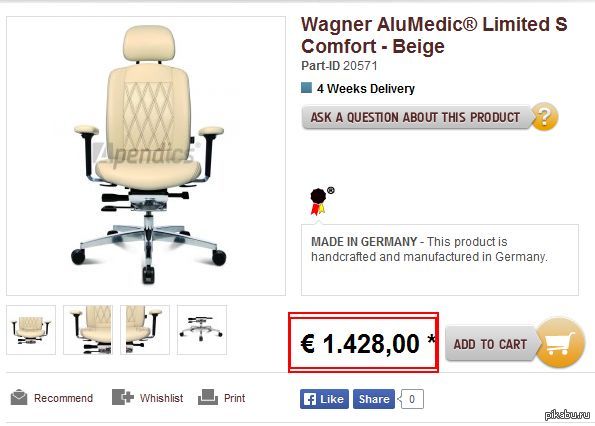This screenshot has width=595, height=426.
Task: View first thumbnail of chair seat front
Action: [x=31, y=330]
